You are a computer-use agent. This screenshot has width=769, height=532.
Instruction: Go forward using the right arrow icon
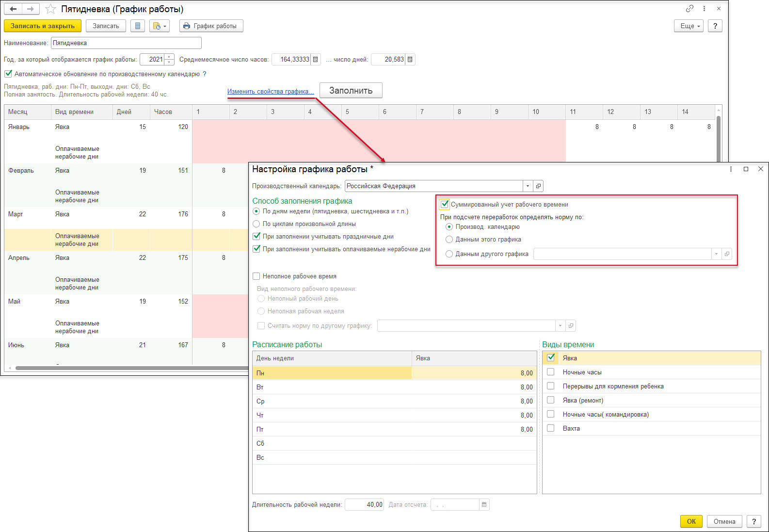click(30, 9)
